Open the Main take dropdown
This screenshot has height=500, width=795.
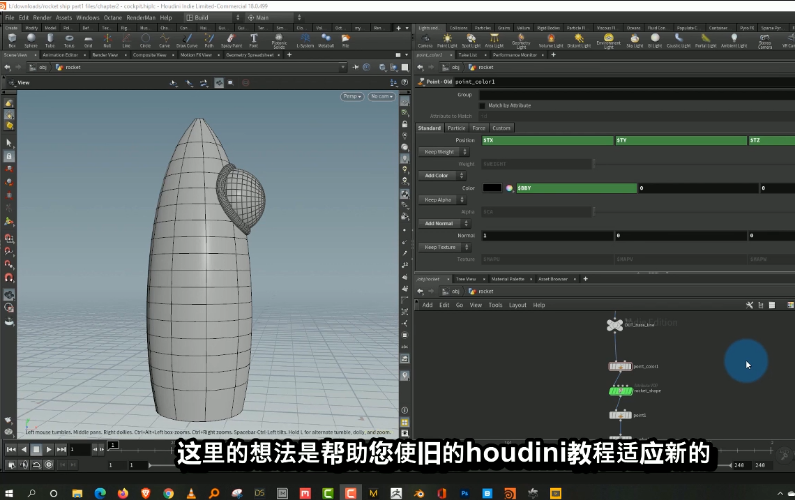click(x=274, y=17)
